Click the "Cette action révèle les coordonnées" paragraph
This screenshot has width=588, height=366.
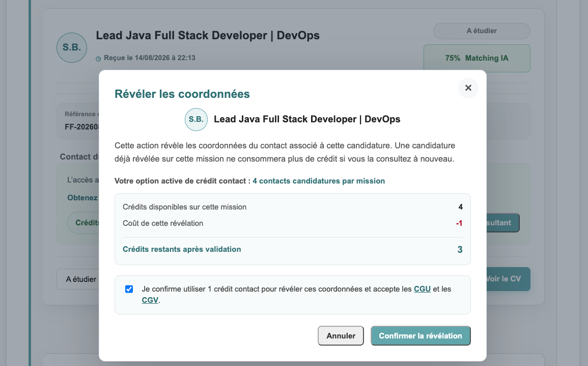tap(285, 152)
